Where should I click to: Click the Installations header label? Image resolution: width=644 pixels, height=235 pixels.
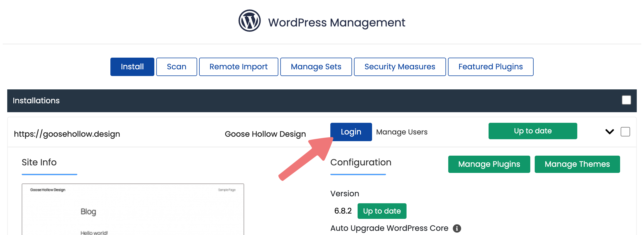pyautogui.click(x=36, y=101)
